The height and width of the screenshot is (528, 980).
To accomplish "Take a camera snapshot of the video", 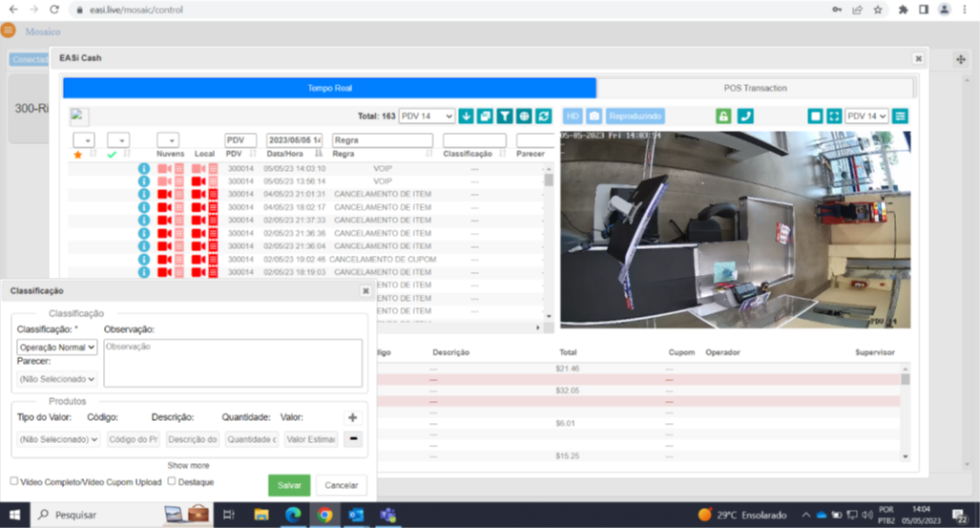I will (594, 116).
